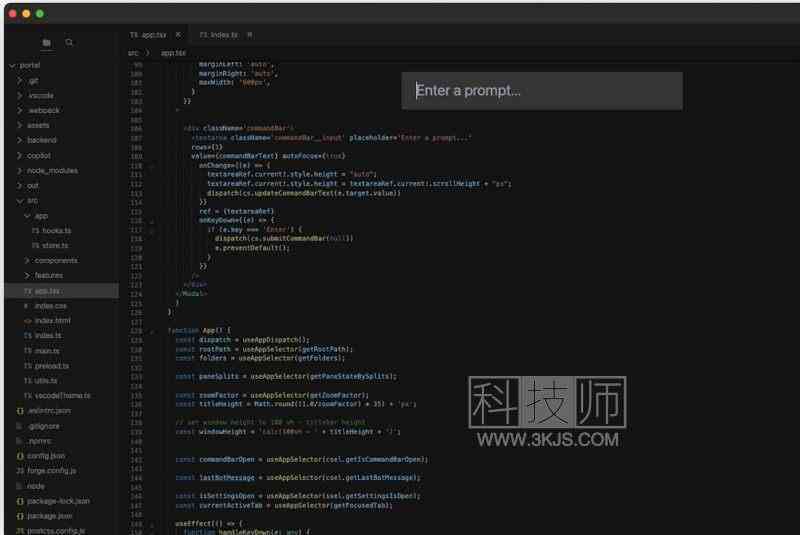
Task: Close the app.tsx editor tab
Action: (x=178, y=35)
